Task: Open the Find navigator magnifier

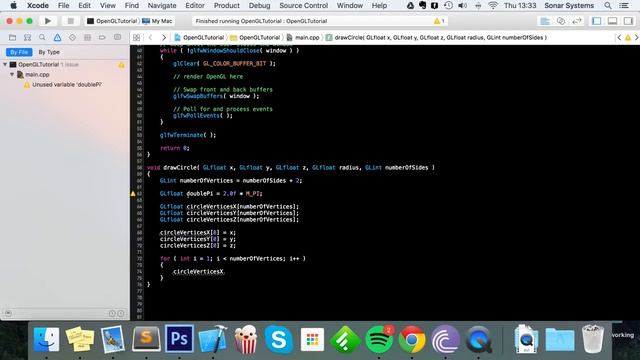Action: click(x=42, y=38)
